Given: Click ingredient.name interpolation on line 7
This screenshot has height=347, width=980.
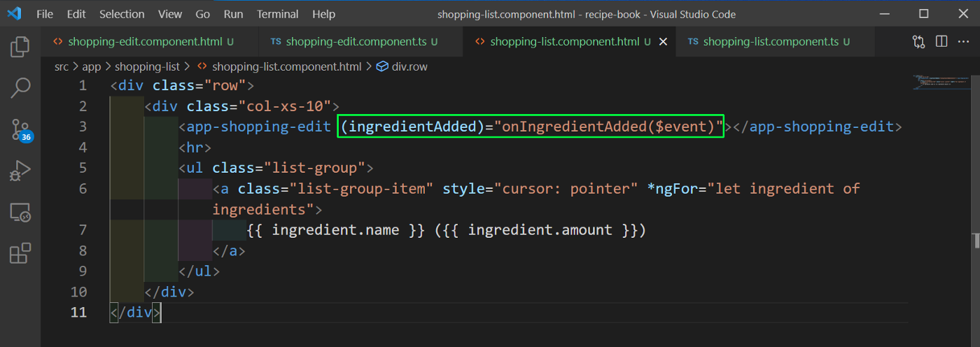Looking at the screenshot, I should click(335, 229).
